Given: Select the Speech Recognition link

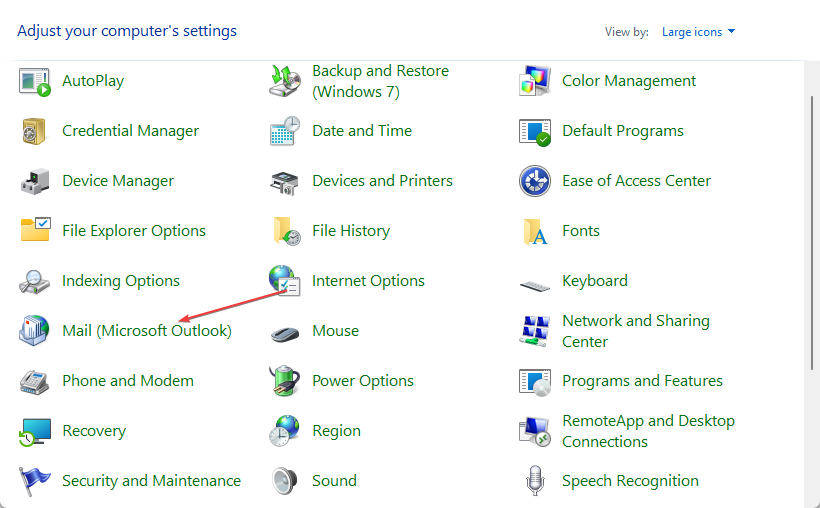Looking at the screenshot, I should pyautogui.click(x=630, y=481).
